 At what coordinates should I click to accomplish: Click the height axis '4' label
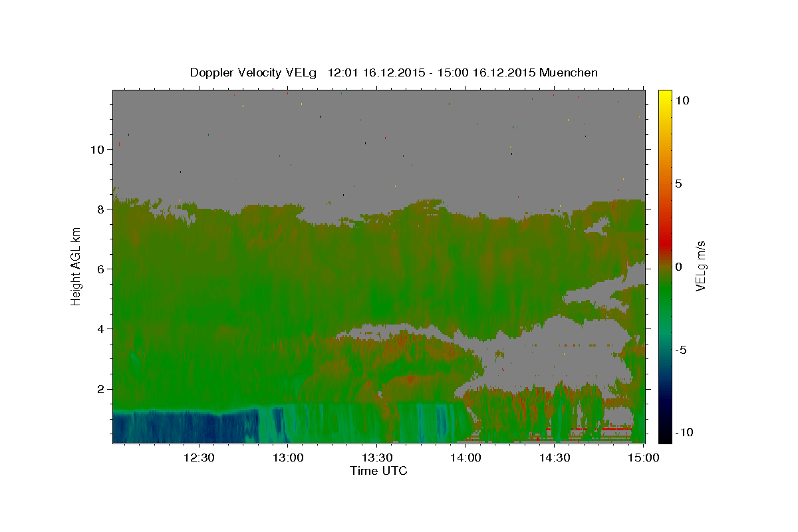[x=102, y=329]
